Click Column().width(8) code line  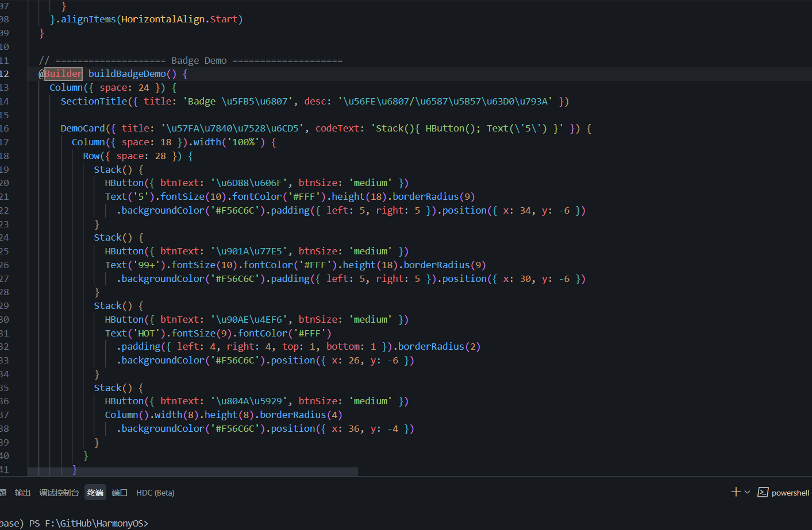[224, 415]
